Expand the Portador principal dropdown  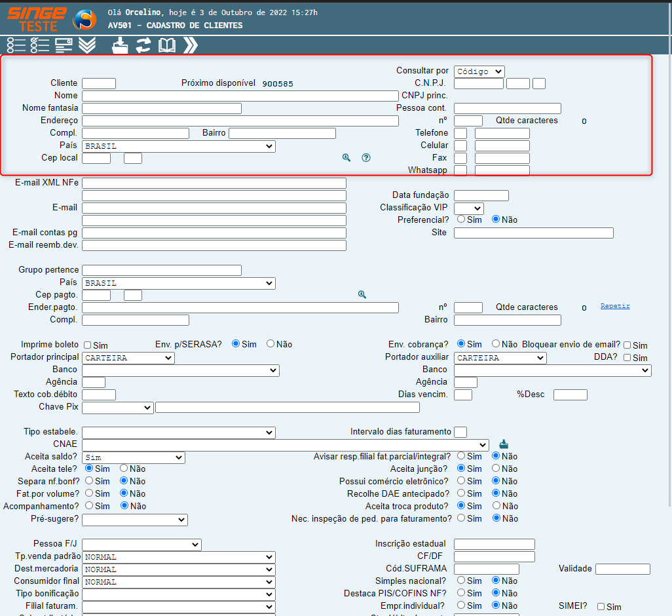(x=128, y=358)
